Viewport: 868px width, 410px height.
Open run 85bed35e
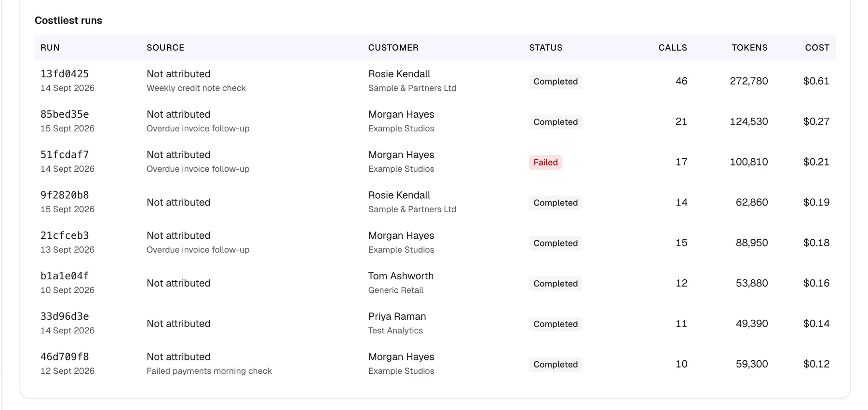(x=65, y=114)
